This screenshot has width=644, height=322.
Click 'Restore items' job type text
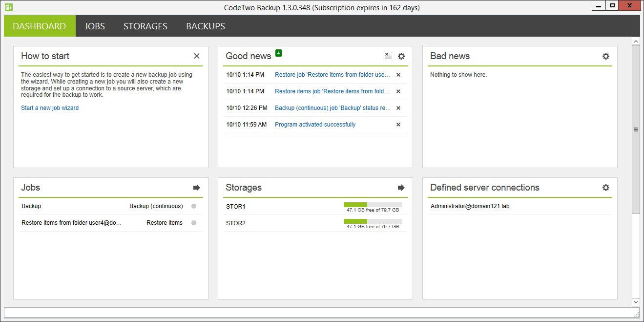[x=165, y=223]
